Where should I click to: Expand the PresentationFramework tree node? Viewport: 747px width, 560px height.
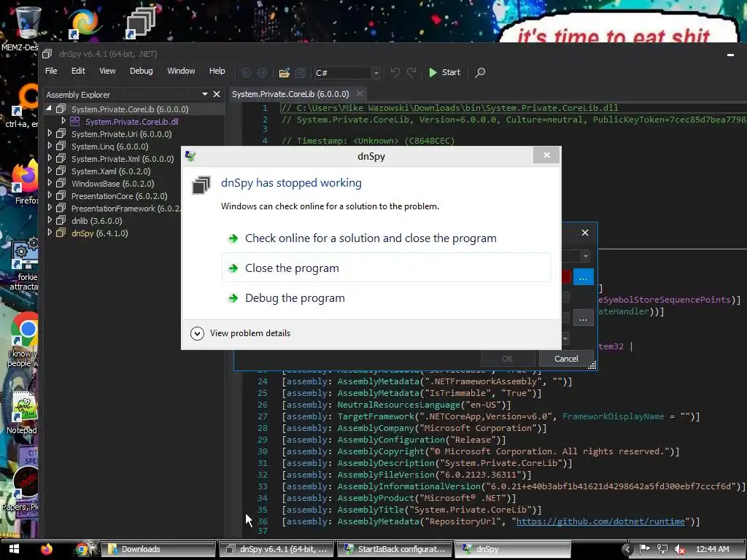pyautogui.click(x=50, y=208)
